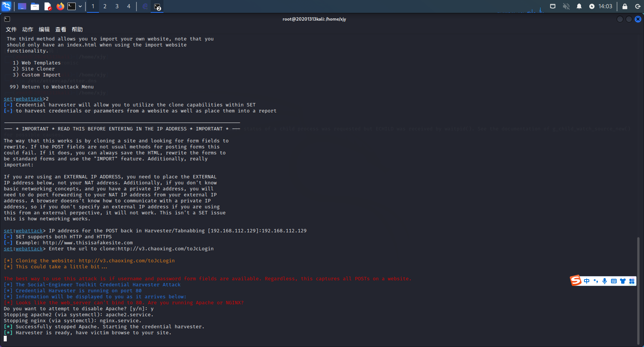This screenshot has width=644, height=347.
Task: Open the 编辑 menu
Action: click(44, 30)
